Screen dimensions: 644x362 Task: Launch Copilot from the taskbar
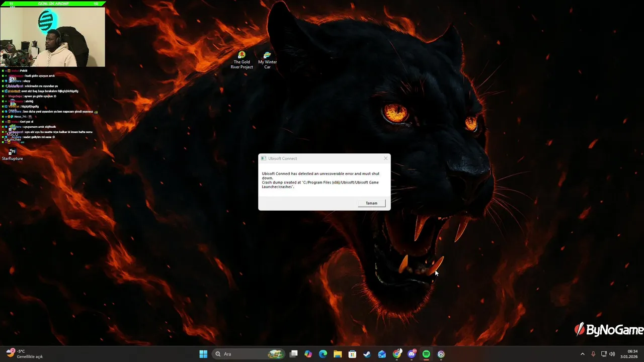click(x=308, y=354)
